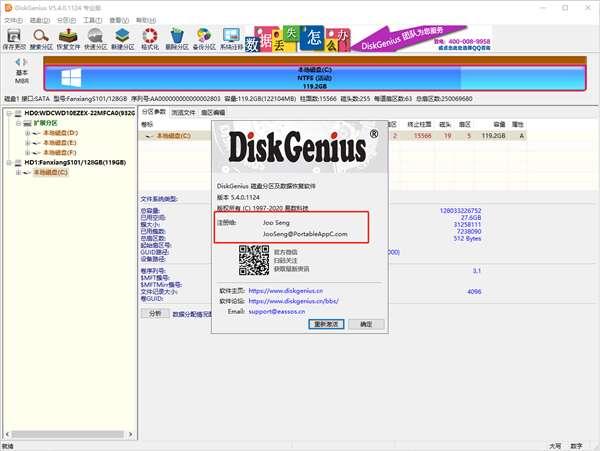Click the 快速分区 quick partition toolbar icon
This screenshot has width=600, height=451.
(x=95, y=36)
